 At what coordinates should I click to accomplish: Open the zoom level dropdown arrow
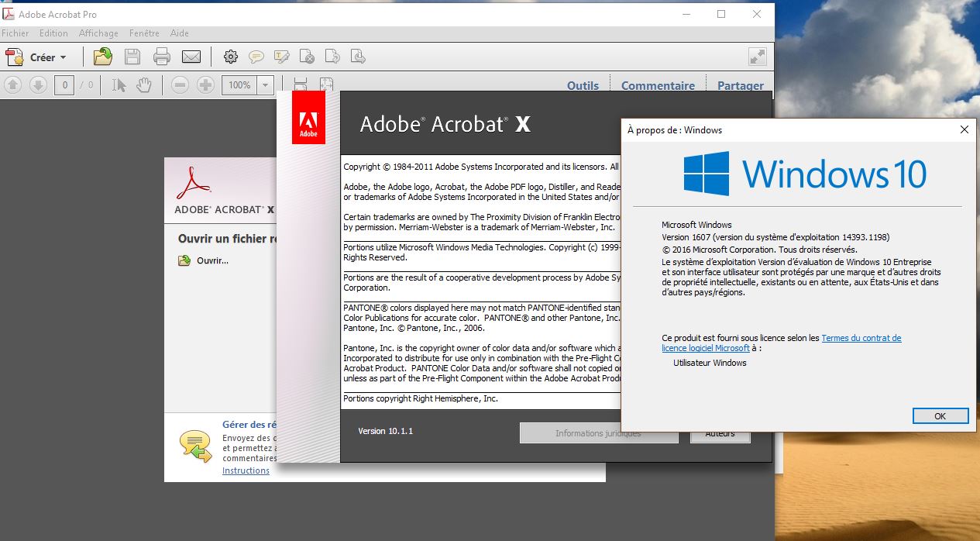tap(266, 85)
